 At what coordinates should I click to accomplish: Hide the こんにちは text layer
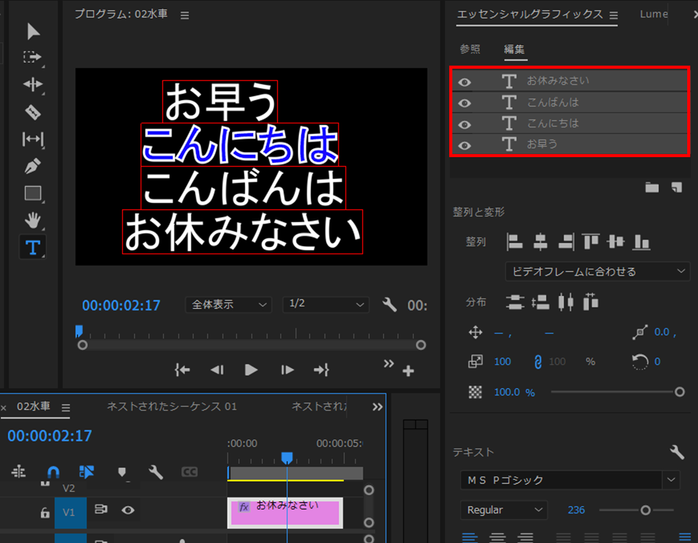[465, 125]
